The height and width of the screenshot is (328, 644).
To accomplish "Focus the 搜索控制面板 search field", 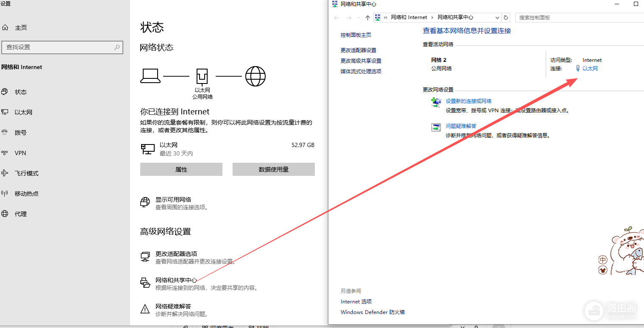I will coord(580,18).
